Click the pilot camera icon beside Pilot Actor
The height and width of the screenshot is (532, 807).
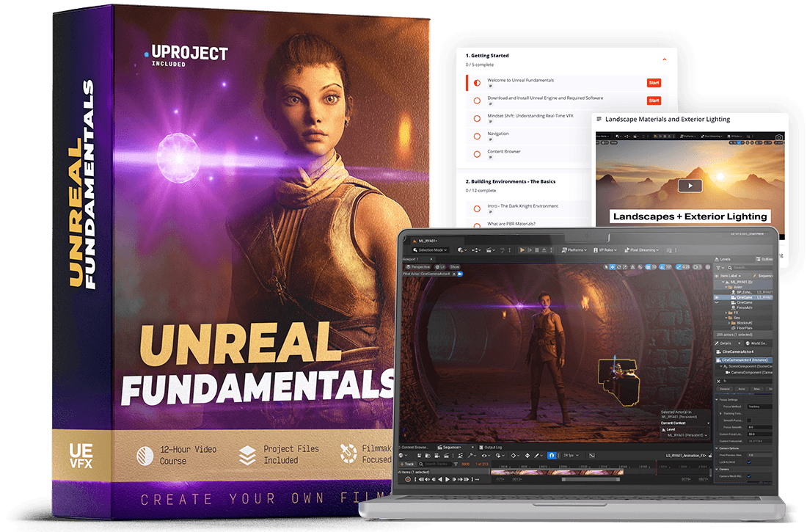(460, 274)
